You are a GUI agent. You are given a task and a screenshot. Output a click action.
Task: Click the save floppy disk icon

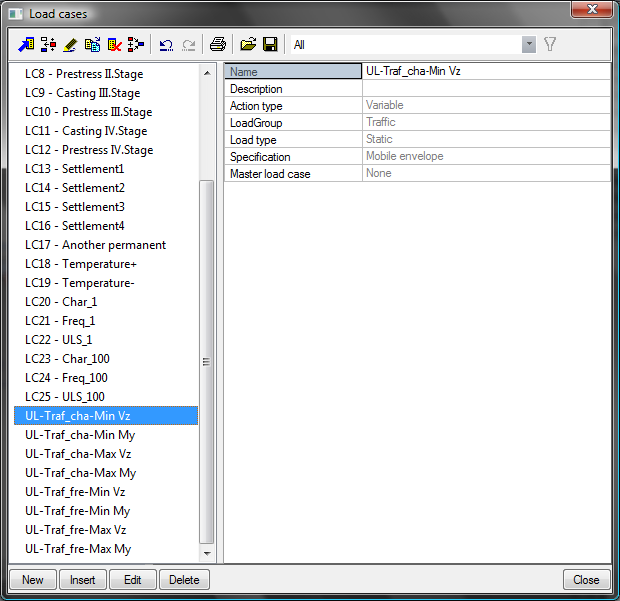(269, 45)
